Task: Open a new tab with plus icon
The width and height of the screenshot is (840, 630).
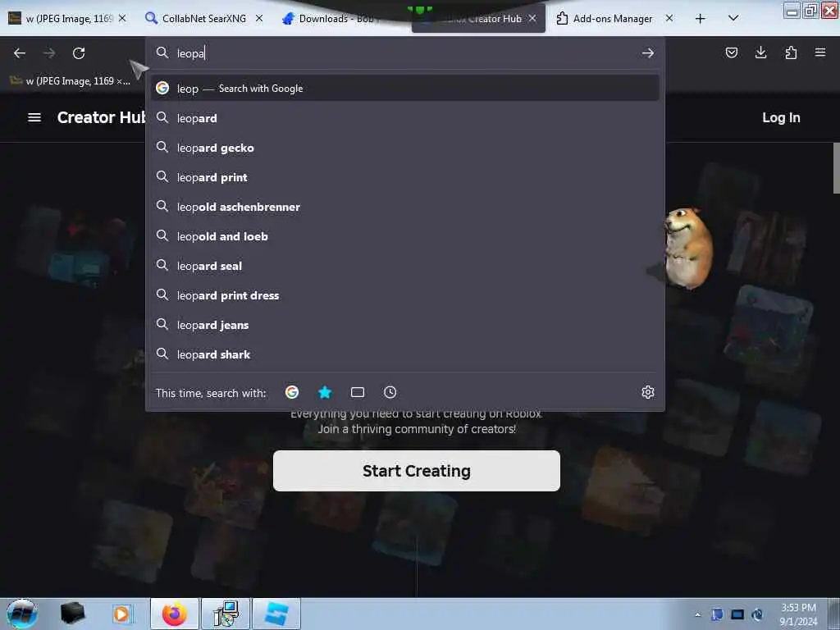Action: coord(701,19)
